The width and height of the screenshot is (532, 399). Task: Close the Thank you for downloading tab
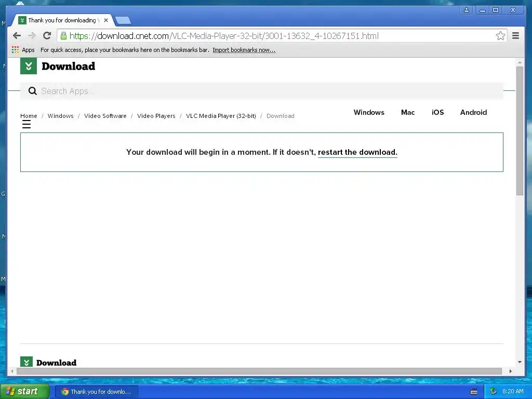[x=106, y=20]
